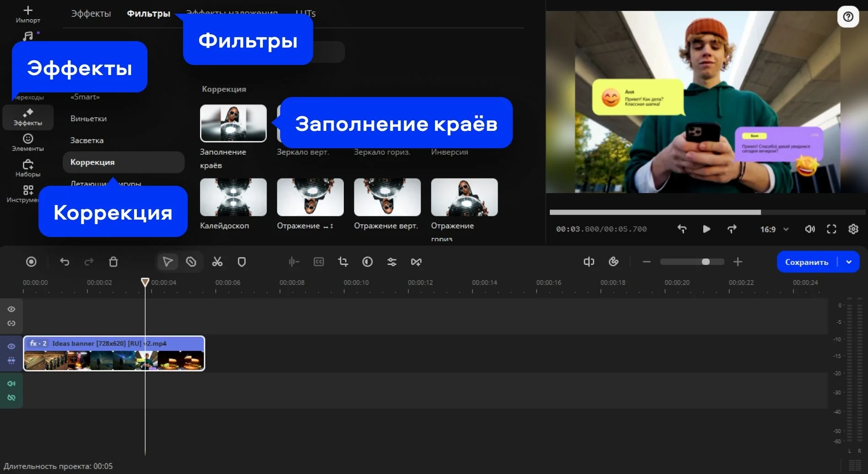Open the Наборы sidebar panel
868x474 pixels.
(28, 168)
